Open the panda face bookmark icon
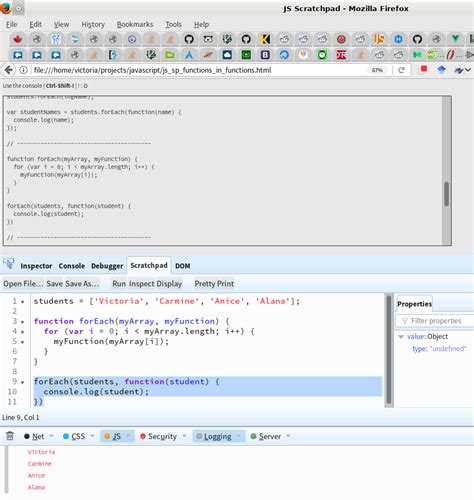 click(x=208, y=39)
